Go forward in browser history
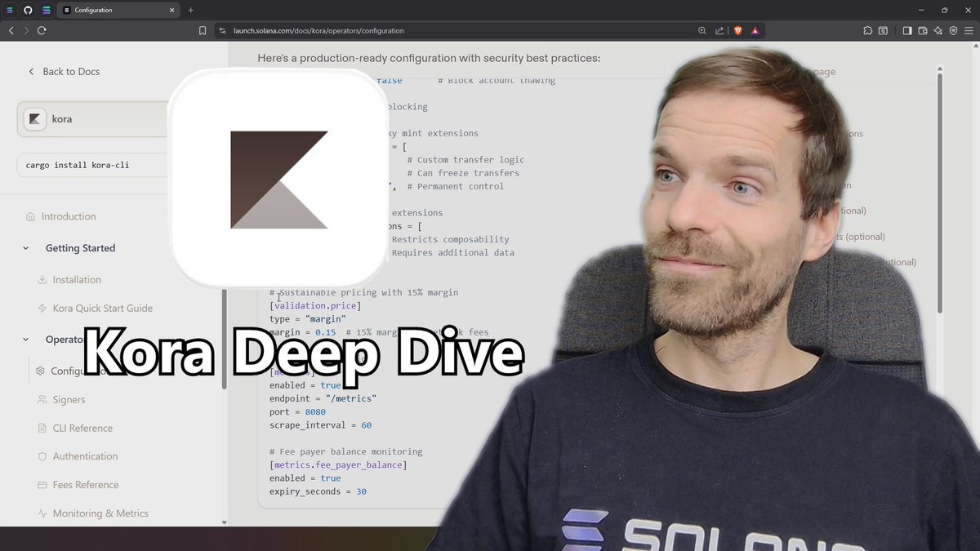The image size is (980, 551). pos(26,30)
